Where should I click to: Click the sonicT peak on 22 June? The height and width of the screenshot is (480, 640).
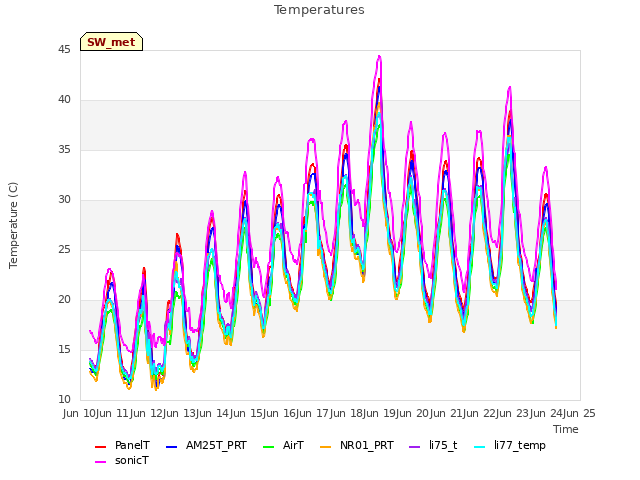[x=509, y=87]
